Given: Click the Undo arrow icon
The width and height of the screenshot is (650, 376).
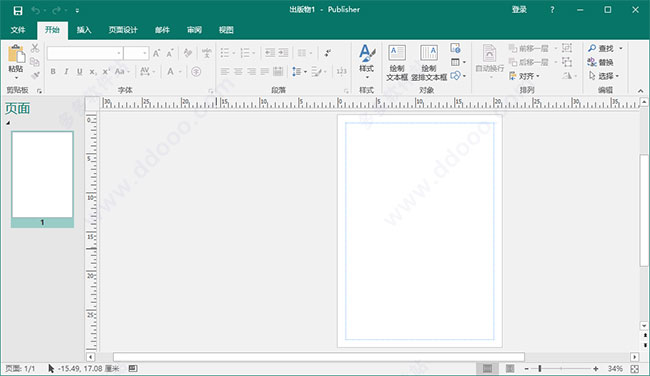Looking at the screenshot, I should click(36, 10).
